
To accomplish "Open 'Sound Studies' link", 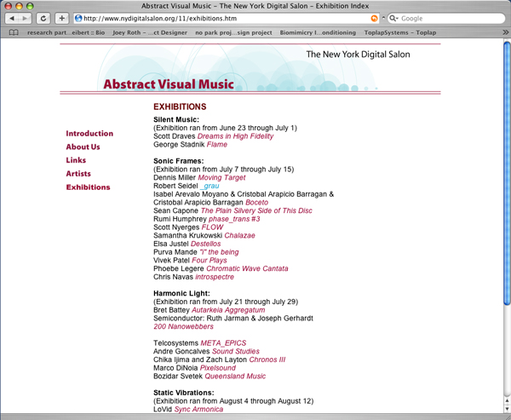I will pyautogui.click(x=236, y=351).
